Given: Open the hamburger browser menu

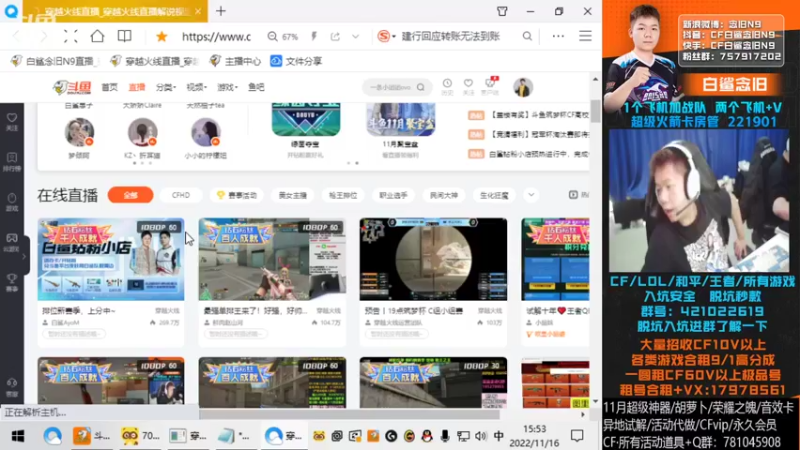Looking at the screenshot, I should (x=585, y=36).
